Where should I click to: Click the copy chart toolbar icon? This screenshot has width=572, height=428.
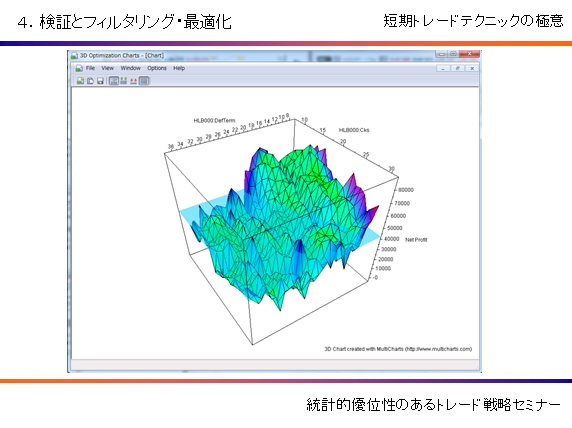[90, 81]
